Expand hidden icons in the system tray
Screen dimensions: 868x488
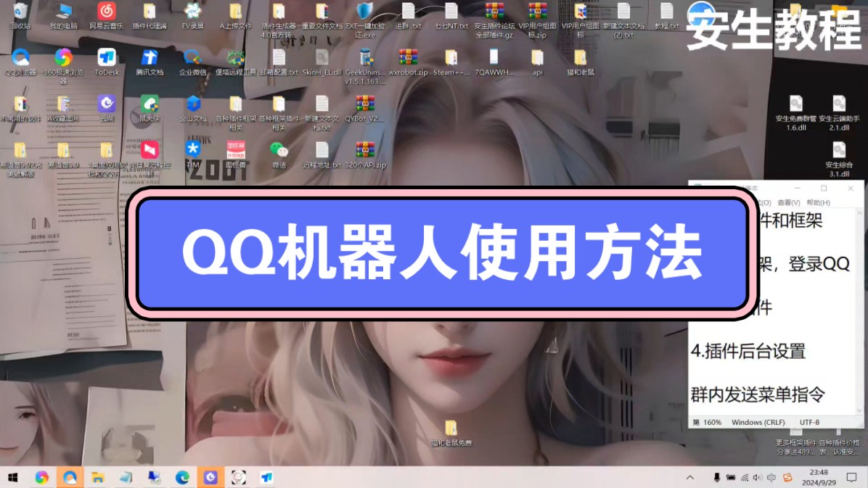click(689, 478)
